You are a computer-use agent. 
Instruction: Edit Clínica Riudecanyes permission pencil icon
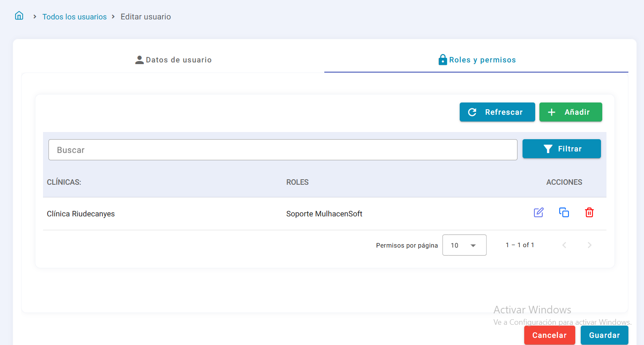[x=539, y=213]
